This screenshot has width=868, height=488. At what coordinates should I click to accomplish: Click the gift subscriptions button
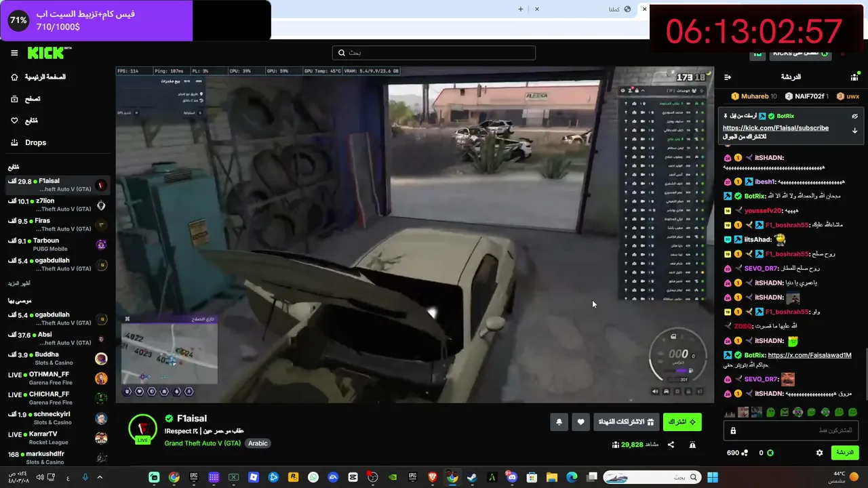tap(626, 422)
